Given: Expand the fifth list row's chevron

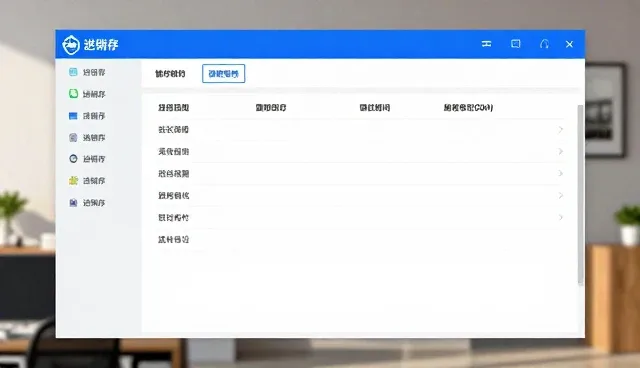Looking at the screenshot, I should point(561,217).
